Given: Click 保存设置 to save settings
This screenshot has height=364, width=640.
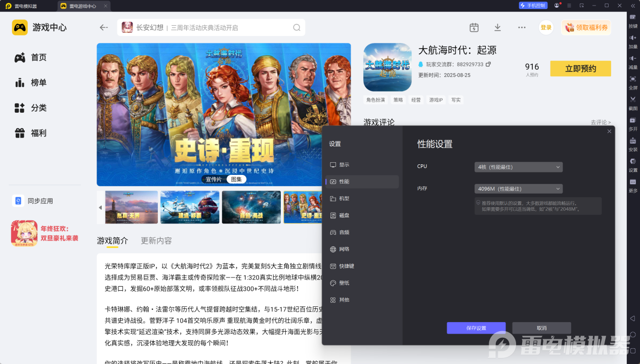Looking at the screenshot, I should tap(476, 328).
